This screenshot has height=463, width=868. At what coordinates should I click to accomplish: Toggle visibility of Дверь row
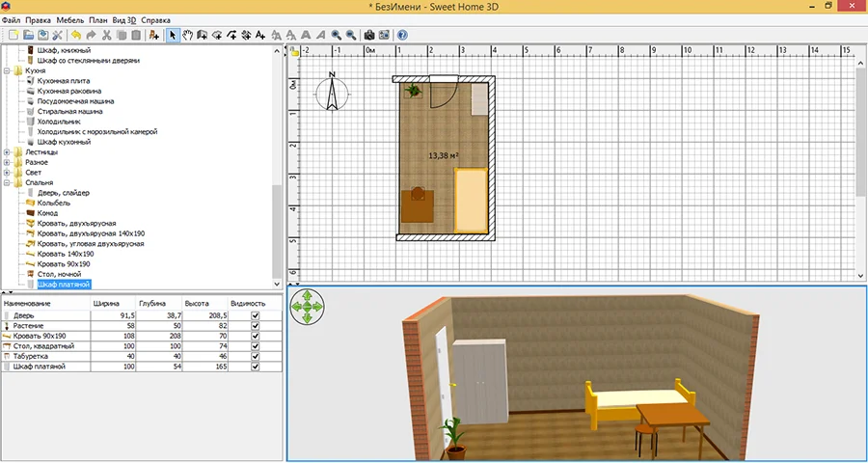click(256, 315)
